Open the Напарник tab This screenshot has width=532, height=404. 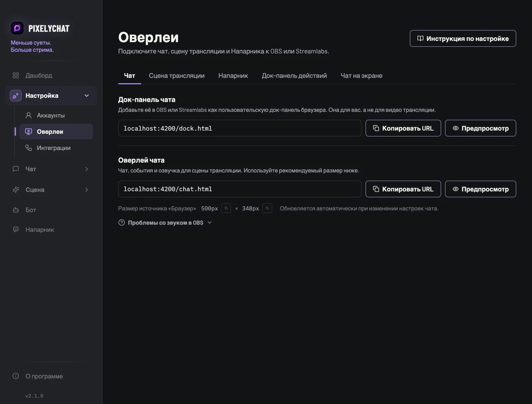click(233, 75)
